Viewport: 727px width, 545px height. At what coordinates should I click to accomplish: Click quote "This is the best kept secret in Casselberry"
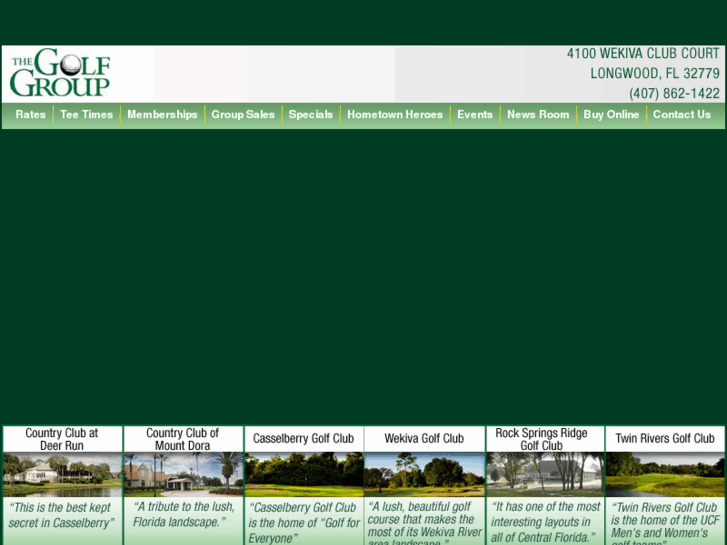(61, 515)
